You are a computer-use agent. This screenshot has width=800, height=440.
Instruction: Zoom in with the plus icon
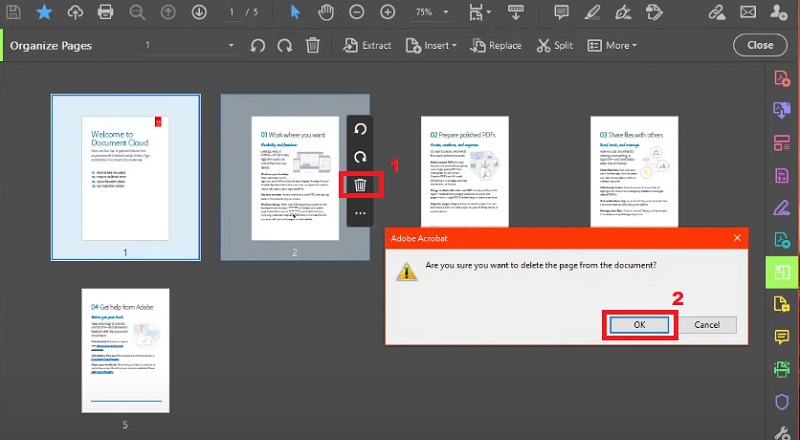(388, 12)
